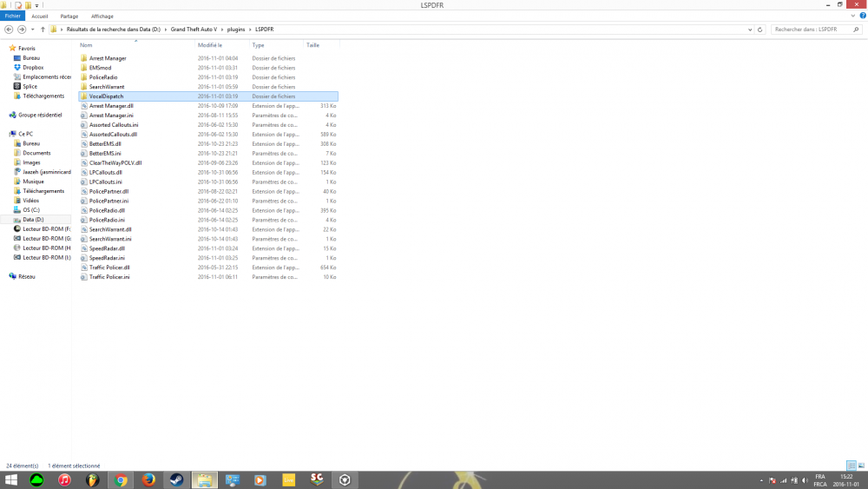This screenshot has height=489, width=868.
Task: Click the magnifier search icon
Action: click(857, 30)
